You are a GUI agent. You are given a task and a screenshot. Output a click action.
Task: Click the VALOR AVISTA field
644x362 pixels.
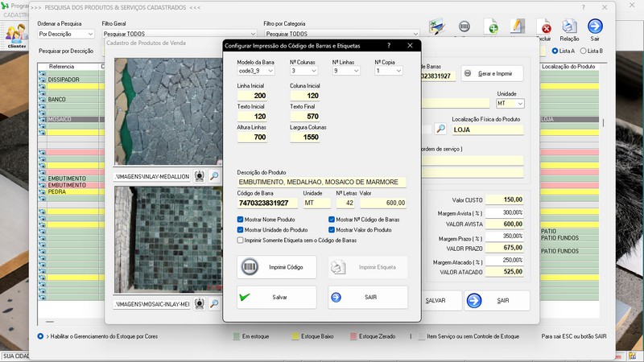(505, 224)
